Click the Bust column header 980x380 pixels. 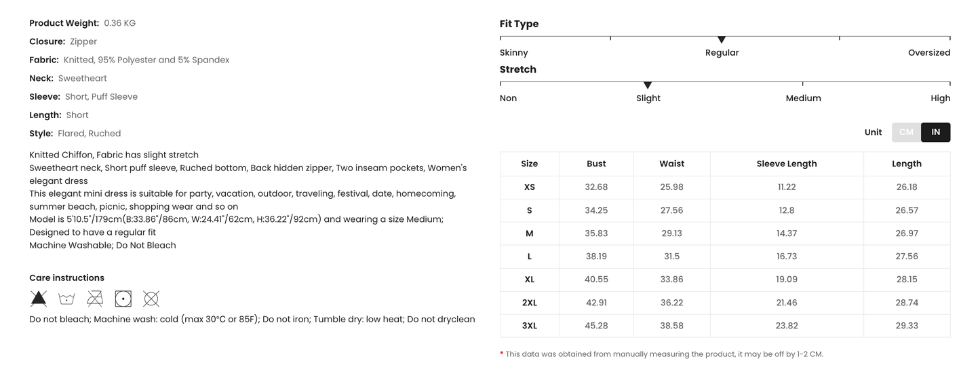click(596, 164)
